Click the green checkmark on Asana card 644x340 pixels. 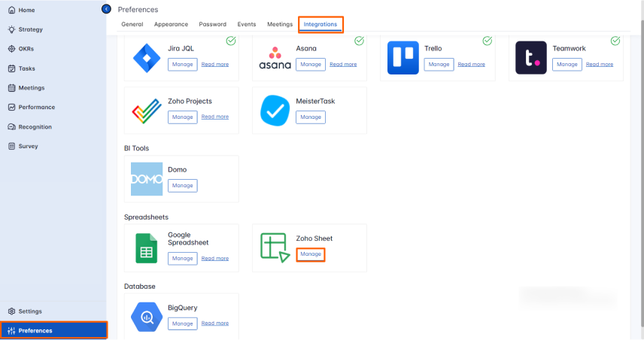pyautogui.click(x=359, y=41)
